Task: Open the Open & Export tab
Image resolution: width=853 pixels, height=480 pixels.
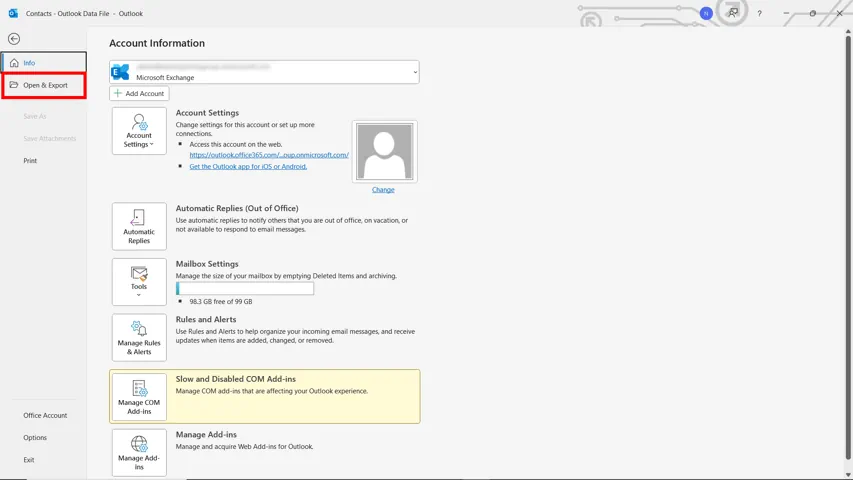Action: click(x=44, y=85)
